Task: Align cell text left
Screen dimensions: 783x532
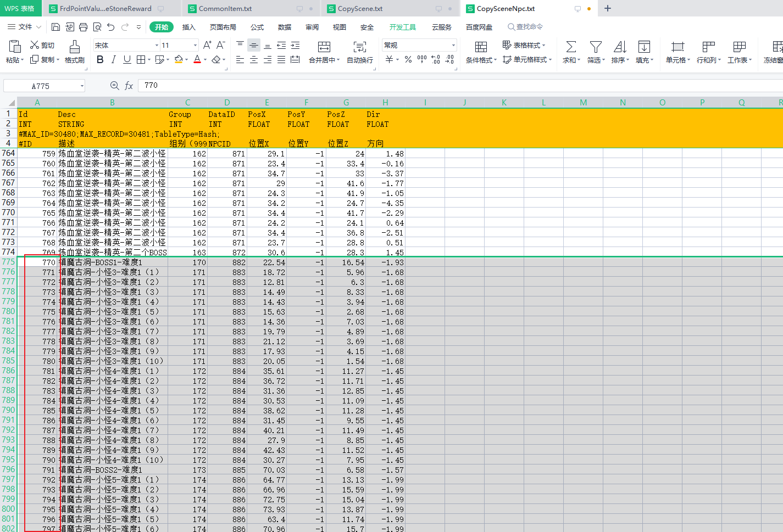Action: 240,59
